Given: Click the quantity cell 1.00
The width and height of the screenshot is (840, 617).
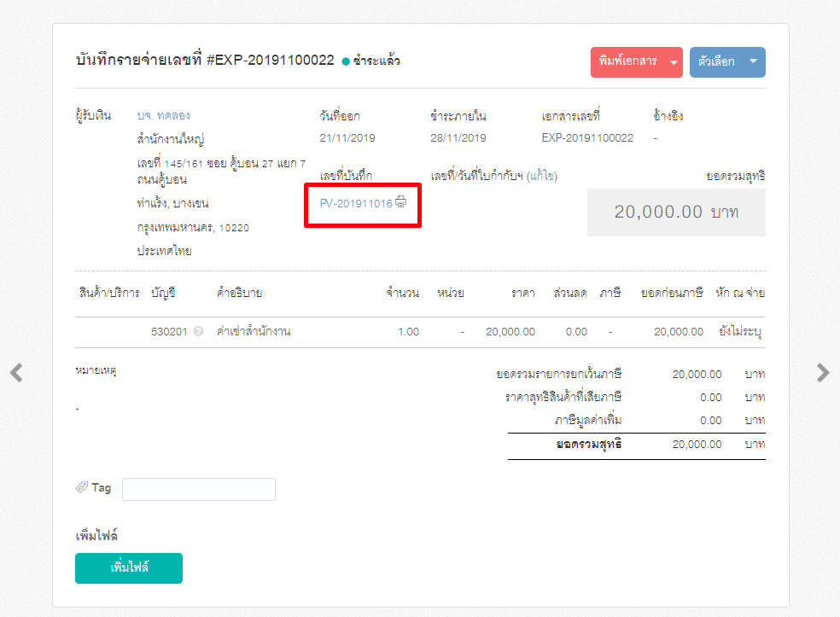Looking at the screenshot, I should [x=408, y=331].
